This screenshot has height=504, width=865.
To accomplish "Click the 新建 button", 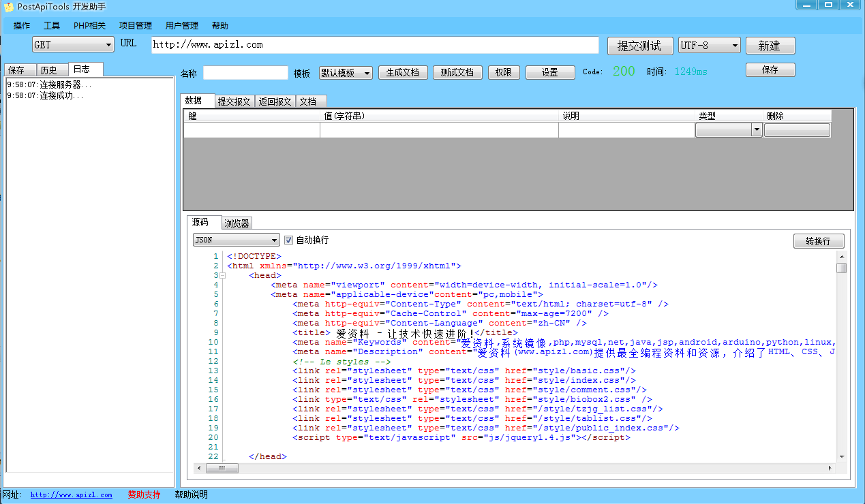I will click(770, 46).
